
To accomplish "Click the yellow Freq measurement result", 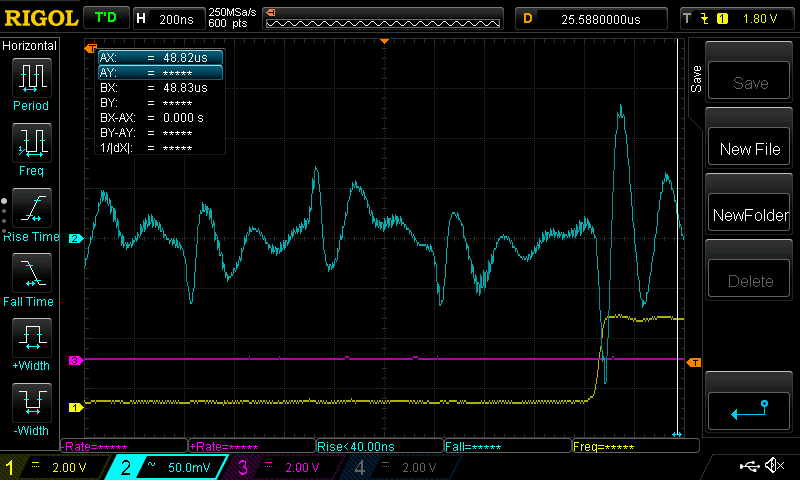I will tap(636, 446).
